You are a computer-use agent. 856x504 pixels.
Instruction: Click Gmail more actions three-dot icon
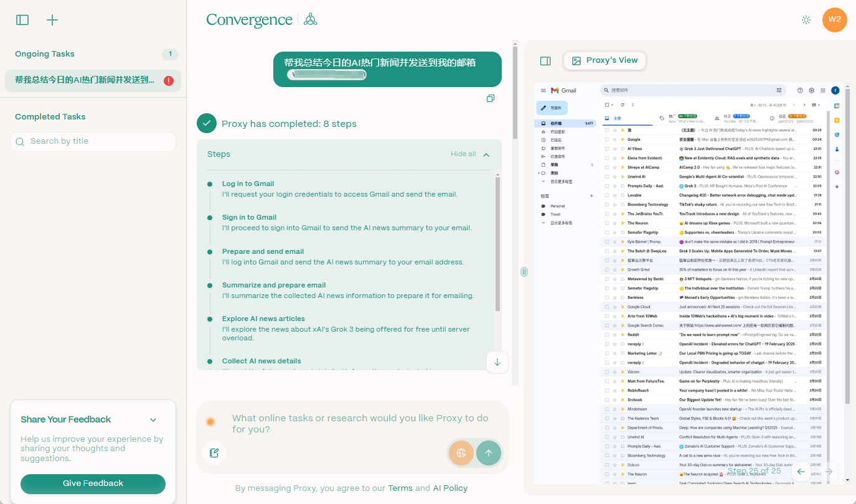coord(633,105)
